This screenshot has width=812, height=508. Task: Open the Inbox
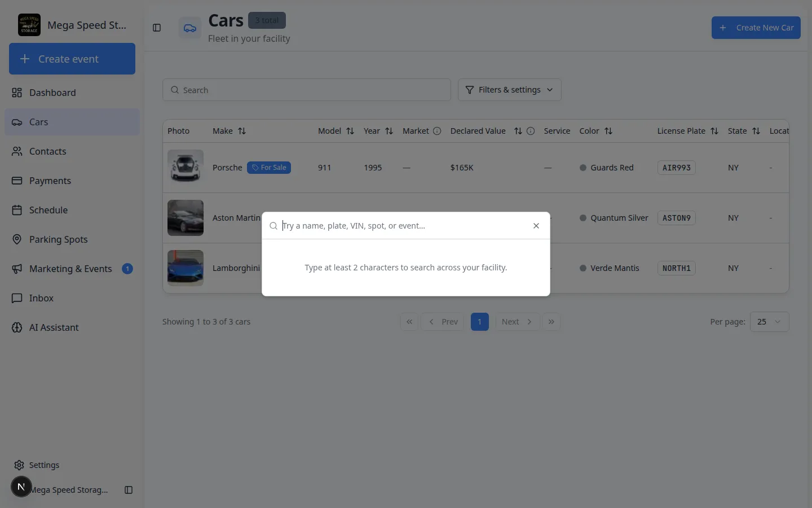point(72,298)
